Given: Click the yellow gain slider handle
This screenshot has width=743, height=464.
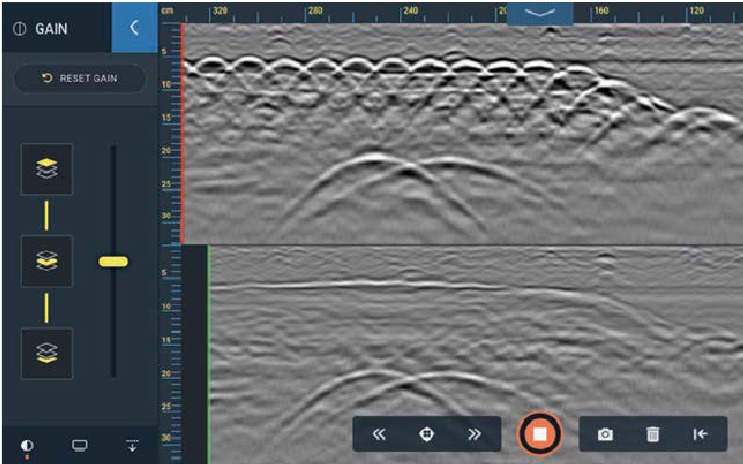Looking at the screenshot, I should (113, 261).
